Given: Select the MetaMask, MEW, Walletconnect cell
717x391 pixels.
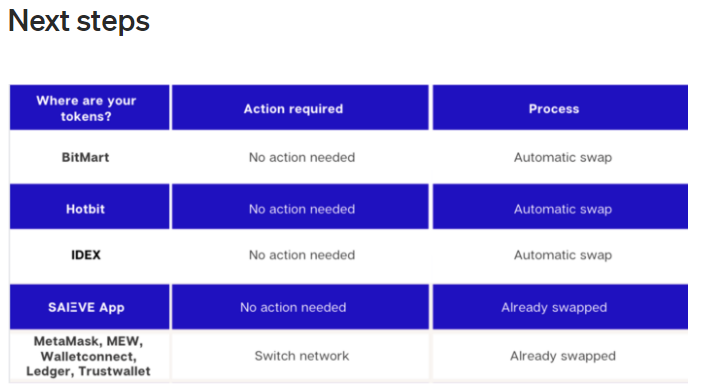Looking at the screenshot, I should 88,356.
